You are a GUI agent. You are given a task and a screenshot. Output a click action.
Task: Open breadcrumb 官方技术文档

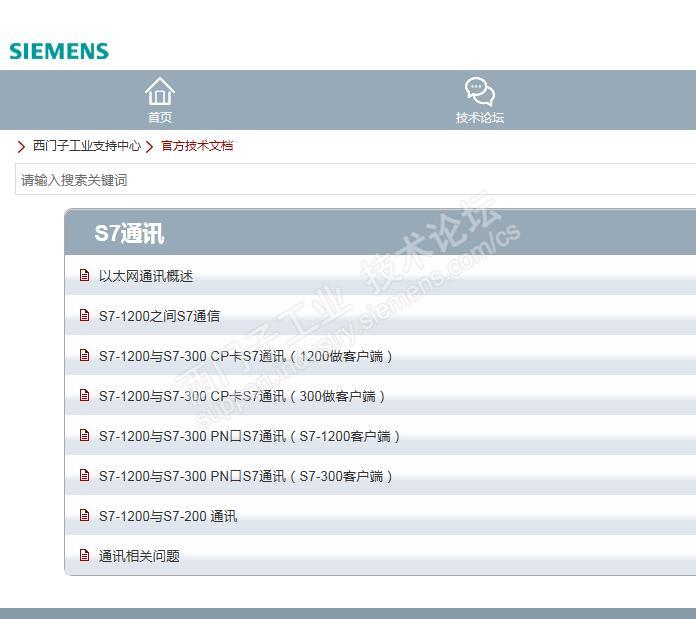pos(197,146)
